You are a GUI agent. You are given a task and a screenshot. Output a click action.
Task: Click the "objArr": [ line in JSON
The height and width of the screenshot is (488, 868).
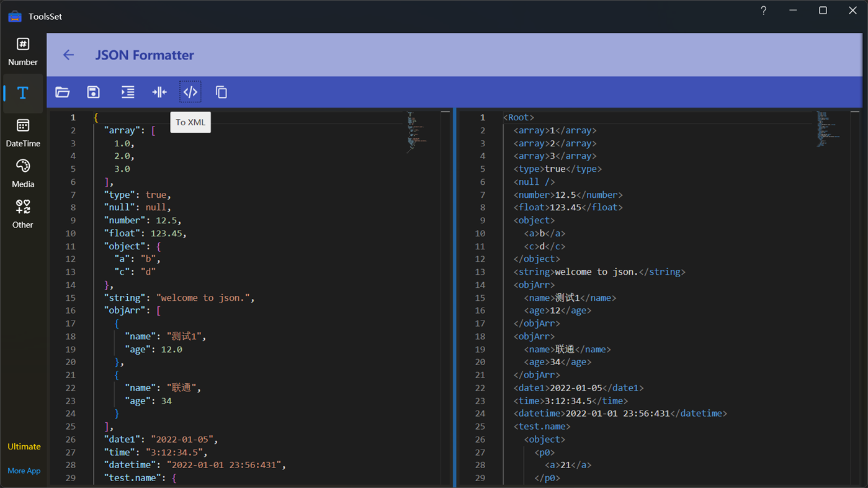click(x=132, y=311)
